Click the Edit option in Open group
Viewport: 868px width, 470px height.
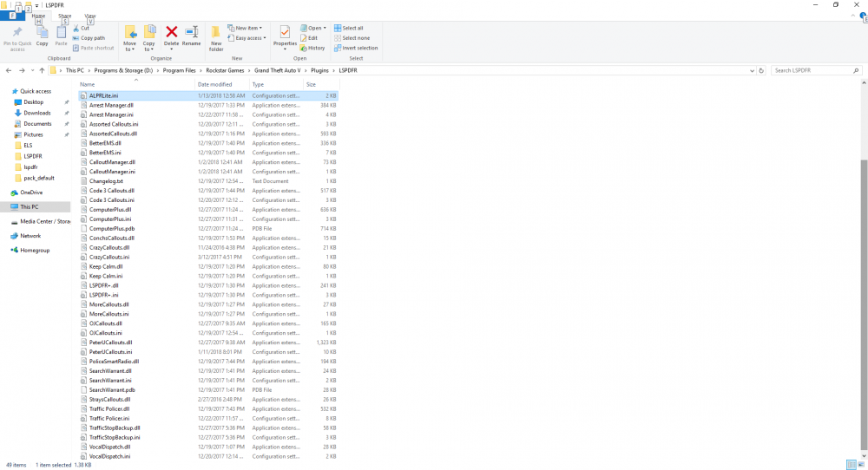310,38
